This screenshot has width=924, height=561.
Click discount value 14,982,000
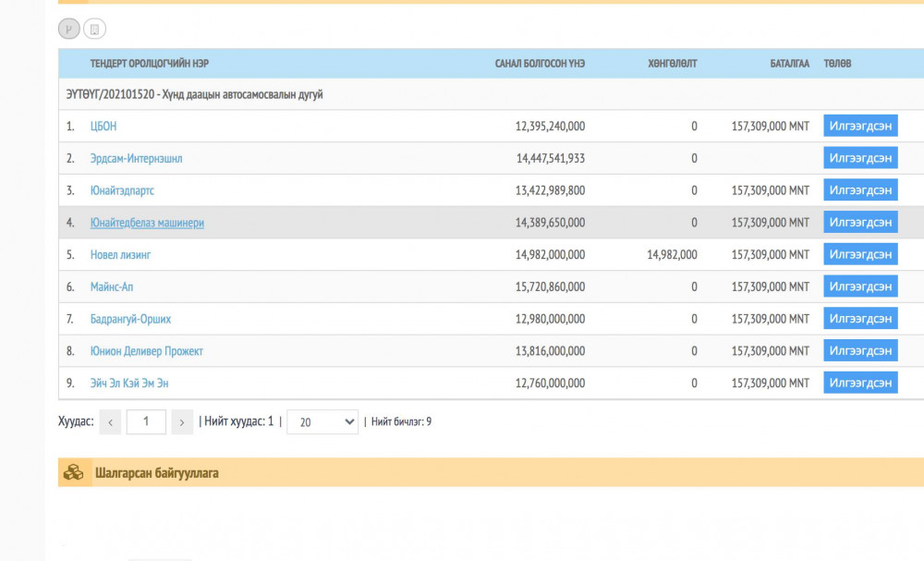tap(672, 254)
